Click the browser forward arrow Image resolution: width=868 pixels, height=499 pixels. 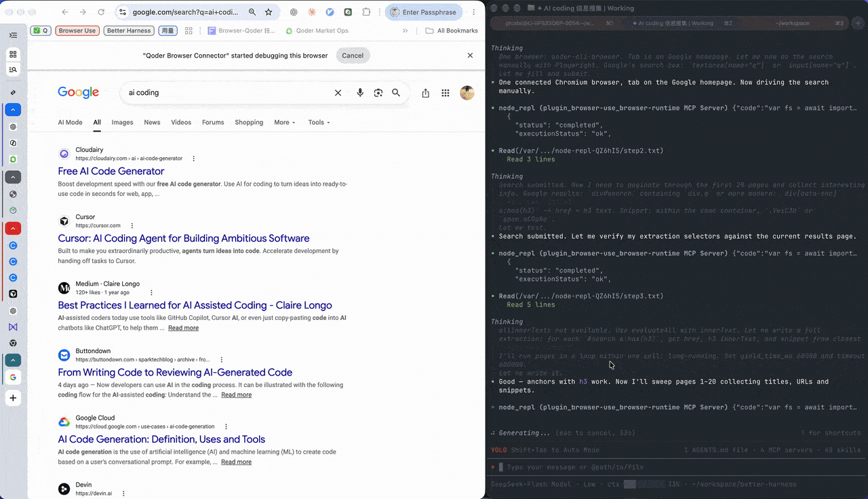tap(83, 12)
